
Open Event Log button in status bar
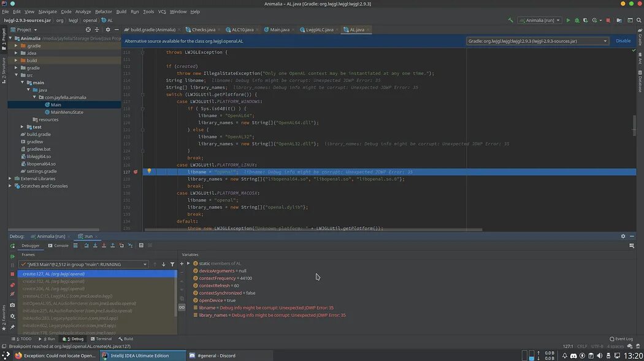tap(621, 339)
